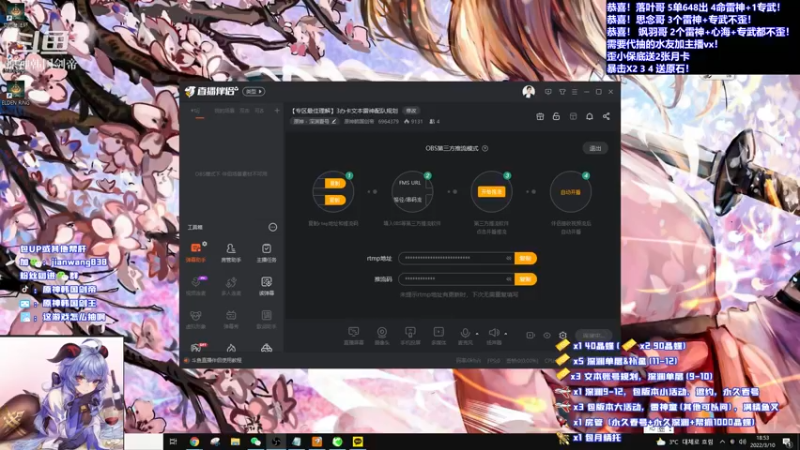
Task: Click orange start button in step 3 circle
Action: point(491,192)
